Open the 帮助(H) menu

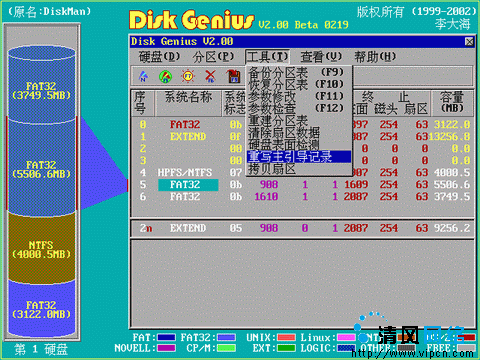pos(375,57)
